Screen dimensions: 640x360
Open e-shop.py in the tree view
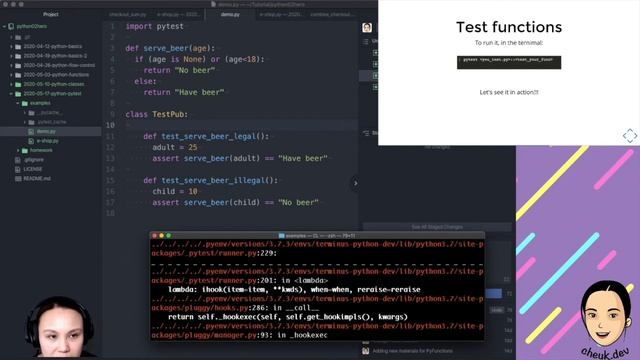48,141
